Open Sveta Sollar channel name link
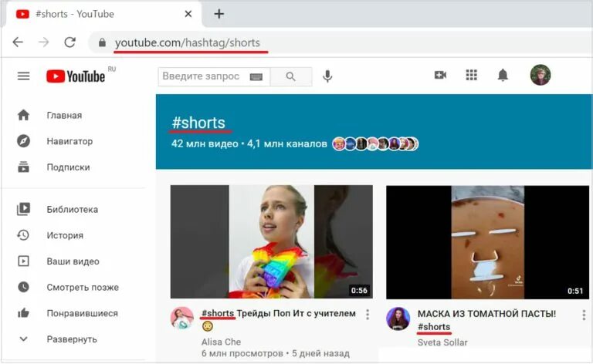This screenshot has height=364, width=593. (x=442, y=342)
